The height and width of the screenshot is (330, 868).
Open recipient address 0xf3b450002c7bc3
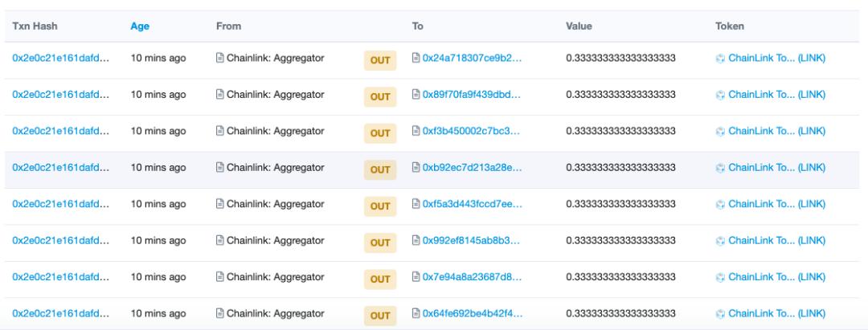click(473, 130)
